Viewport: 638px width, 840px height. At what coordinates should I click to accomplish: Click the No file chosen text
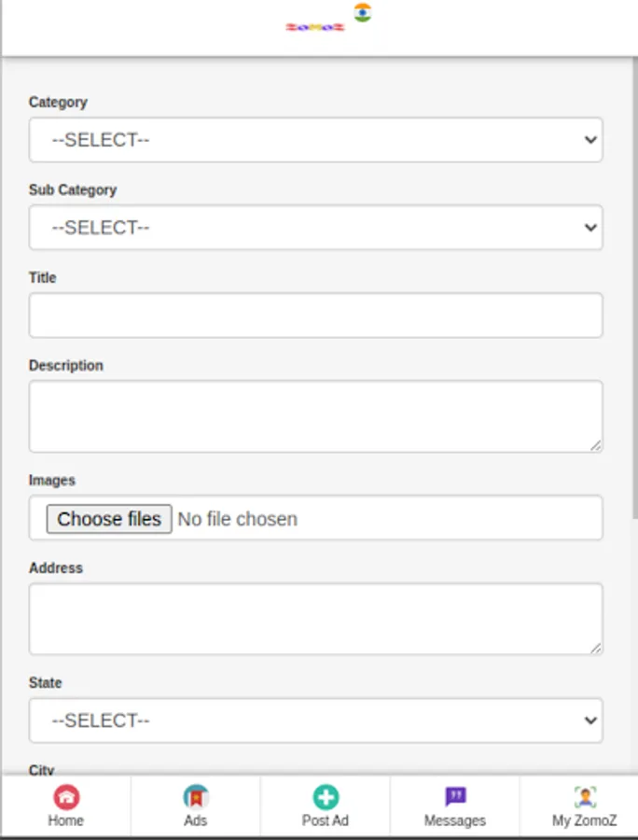(x=238, y=519)
